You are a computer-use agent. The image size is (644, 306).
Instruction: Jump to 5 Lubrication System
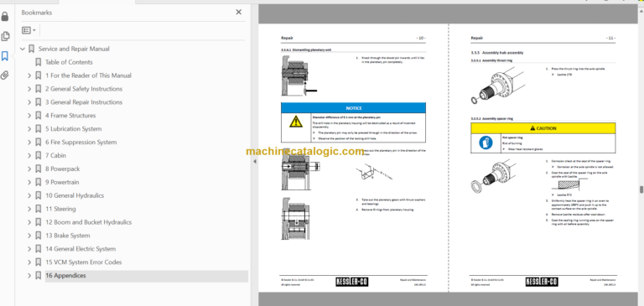point(73,129)
